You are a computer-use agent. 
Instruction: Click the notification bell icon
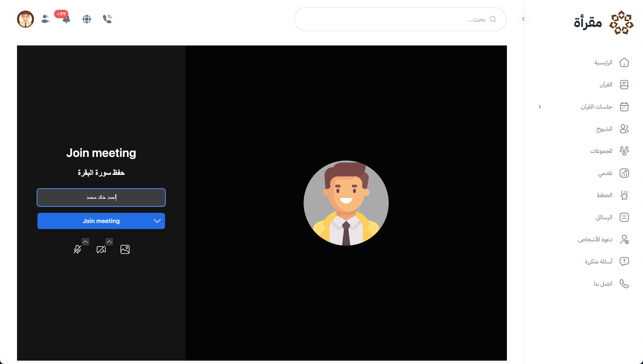[x=66, y=20]
